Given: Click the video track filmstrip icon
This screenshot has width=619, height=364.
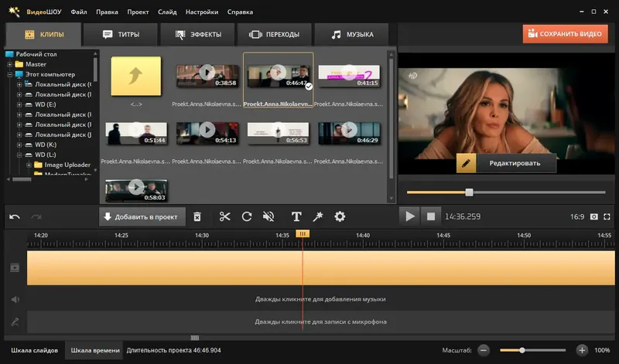Looking at the screenshot, I should (x=15, y=267).
